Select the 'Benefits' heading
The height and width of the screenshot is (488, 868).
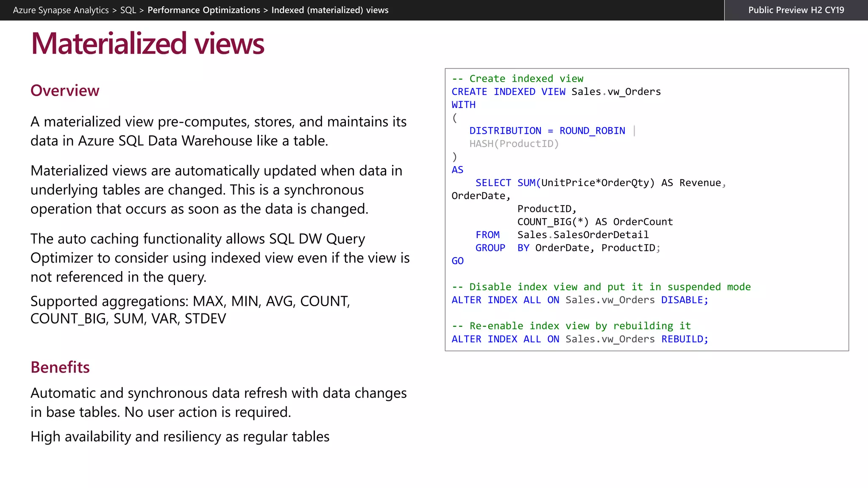60,367
